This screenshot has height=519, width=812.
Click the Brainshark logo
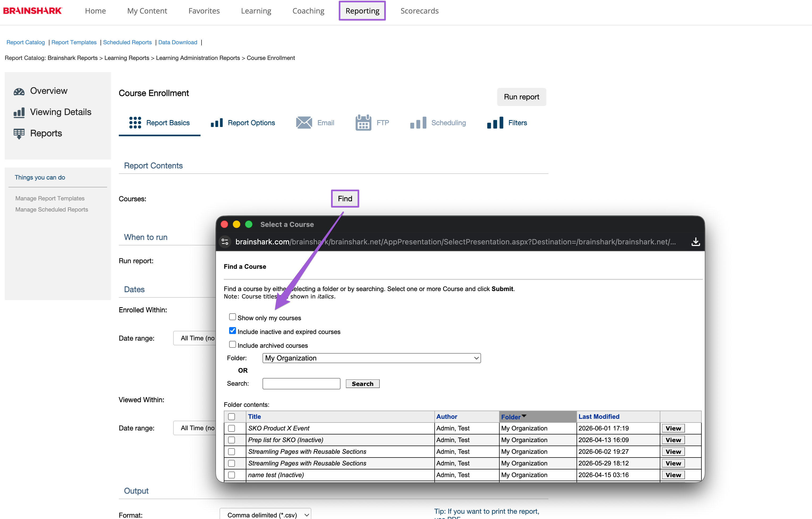32,11
